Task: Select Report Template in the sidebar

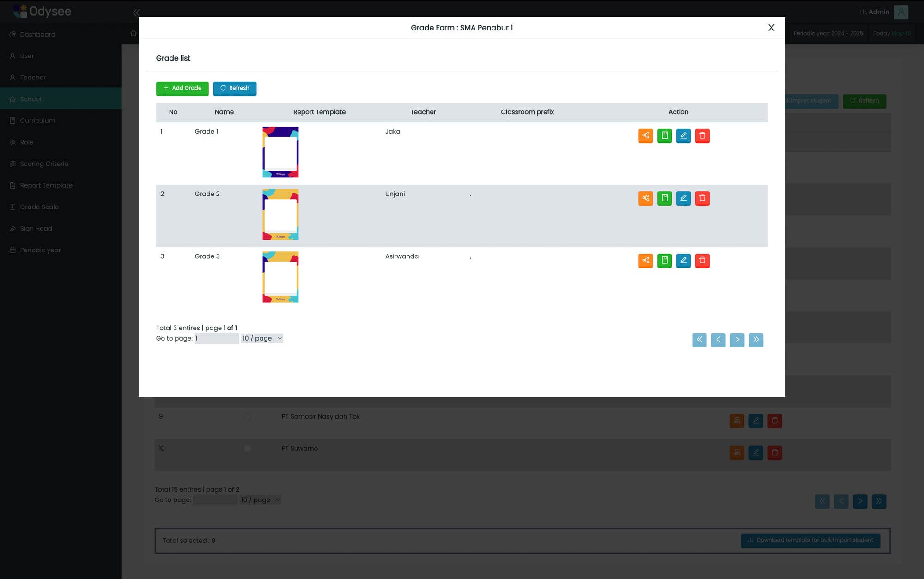Action: tap(46, 185)
